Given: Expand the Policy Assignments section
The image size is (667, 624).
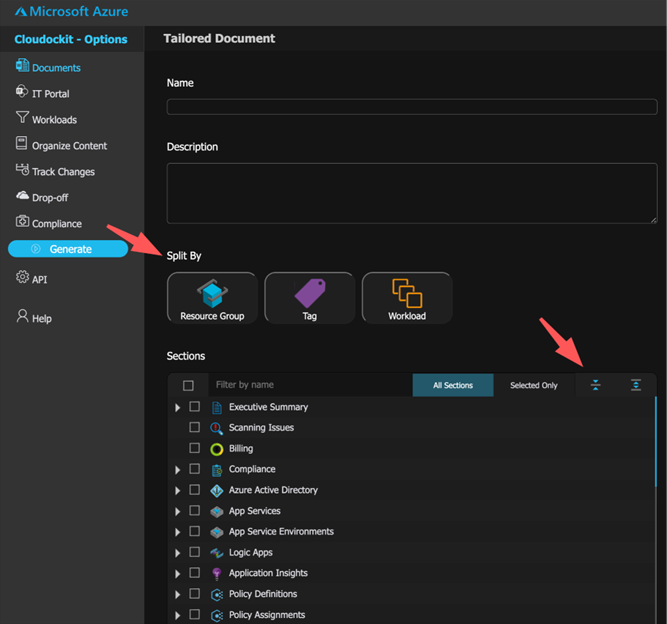Looking at the screenshot, I should pos(178,615).
